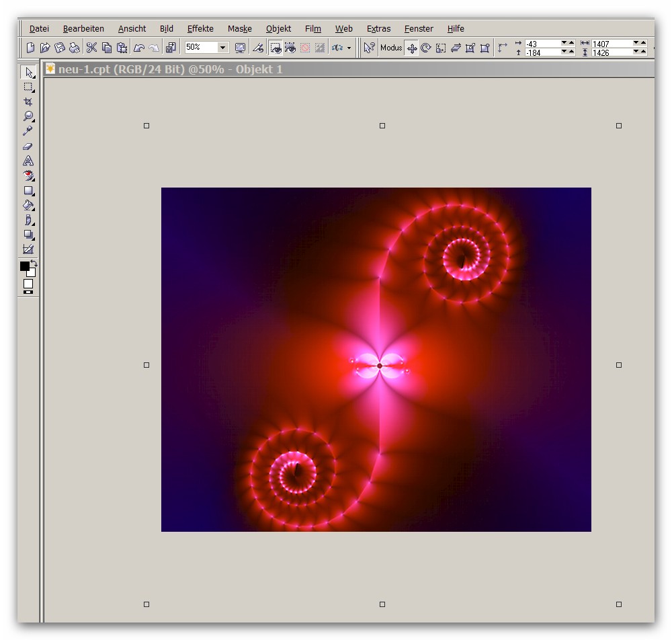This screenshot has width=672, height=640.
Task: Select the Eyedropper tool
Action: pos(28,130)
